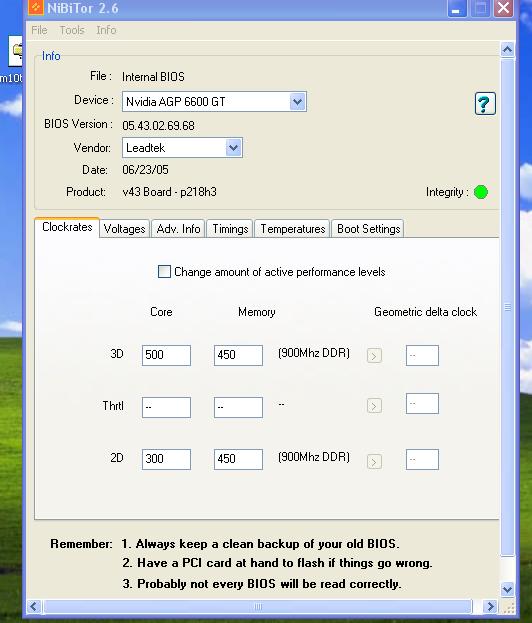Open the Tools menu
This screenshot has width=532, height=623.
(x=72, y=30)
